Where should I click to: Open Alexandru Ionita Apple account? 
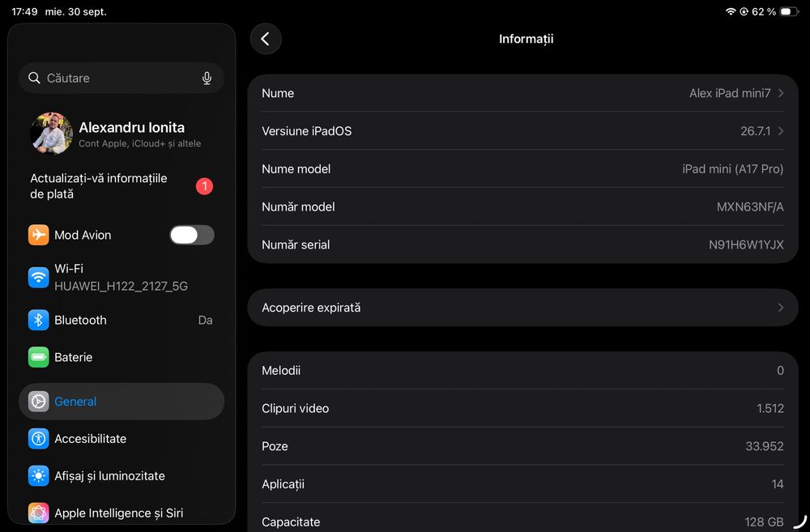pos(122,134)
